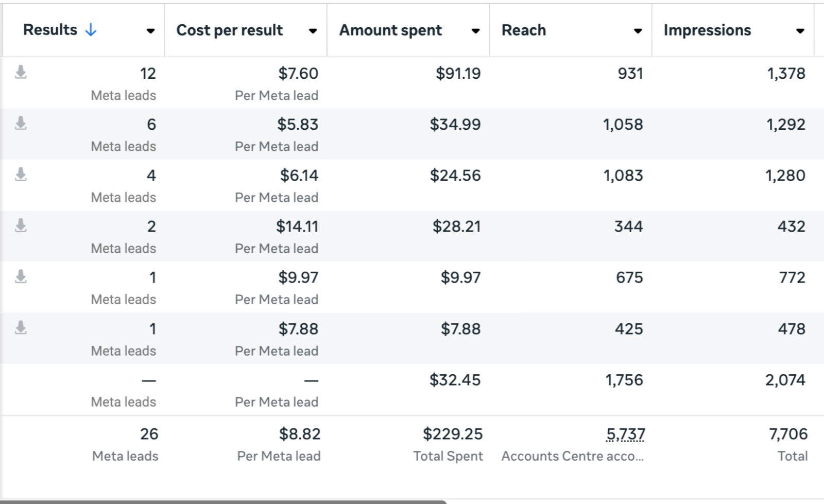Open Amount spent column dropdown arrow
Screen dimensions: 824x504
pos(475,31)
